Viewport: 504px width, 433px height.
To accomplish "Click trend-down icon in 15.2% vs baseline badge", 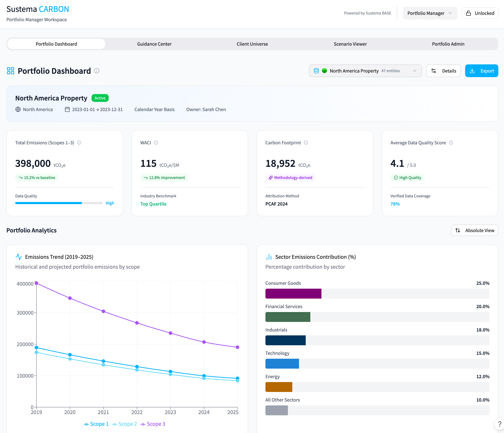I will (x=21, y=178).
